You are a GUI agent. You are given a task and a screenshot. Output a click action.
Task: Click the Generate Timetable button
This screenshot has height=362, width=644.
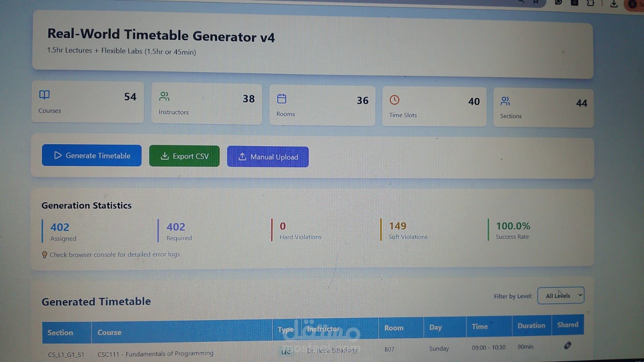pos(91,155)
